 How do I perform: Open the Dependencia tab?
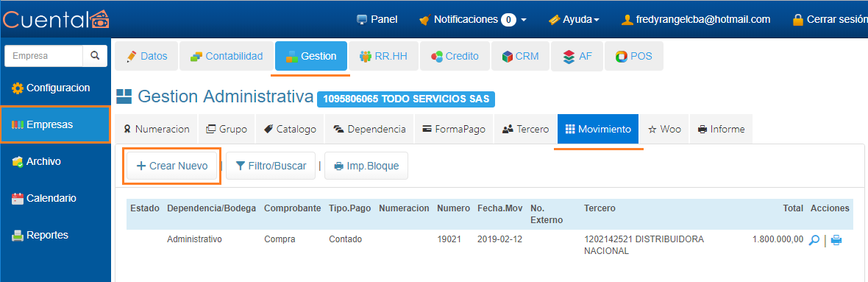[x=369, y=129]
